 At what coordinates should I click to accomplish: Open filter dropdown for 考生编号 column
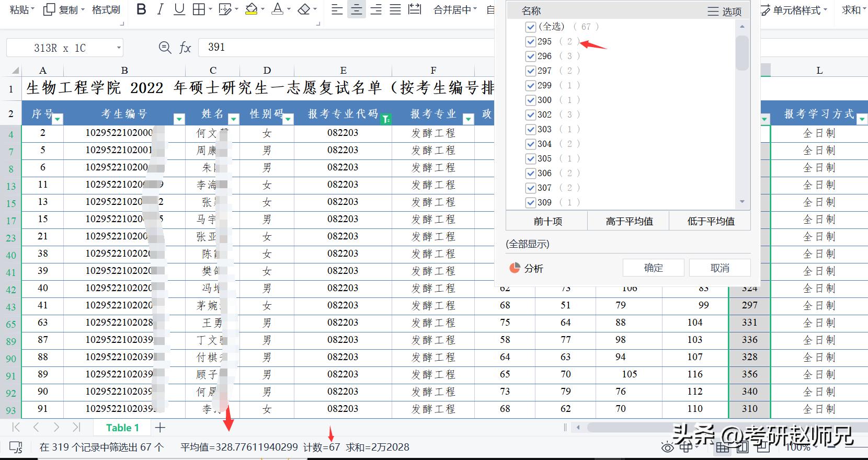click(179, 119)
